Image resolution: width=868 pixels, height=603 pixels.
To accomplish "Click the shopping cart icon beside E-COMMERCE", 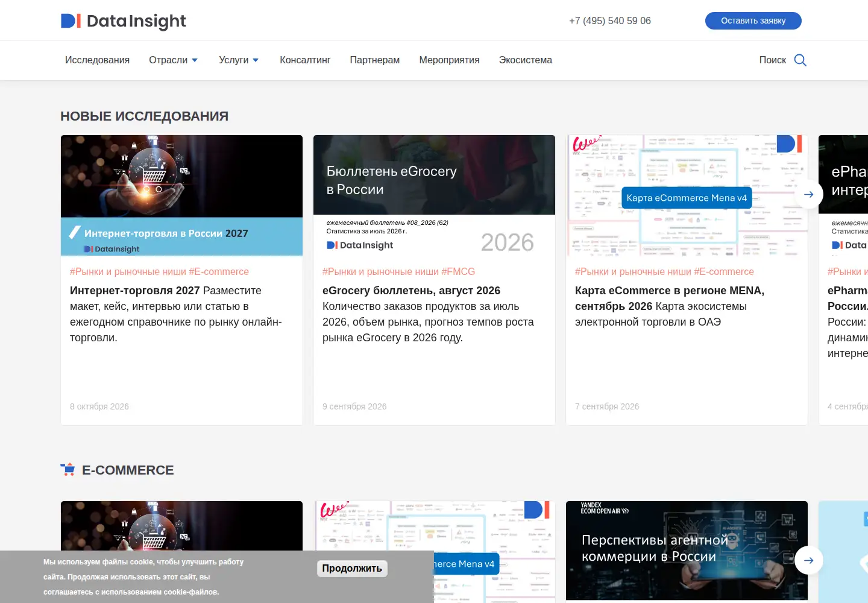I will 68,470.
